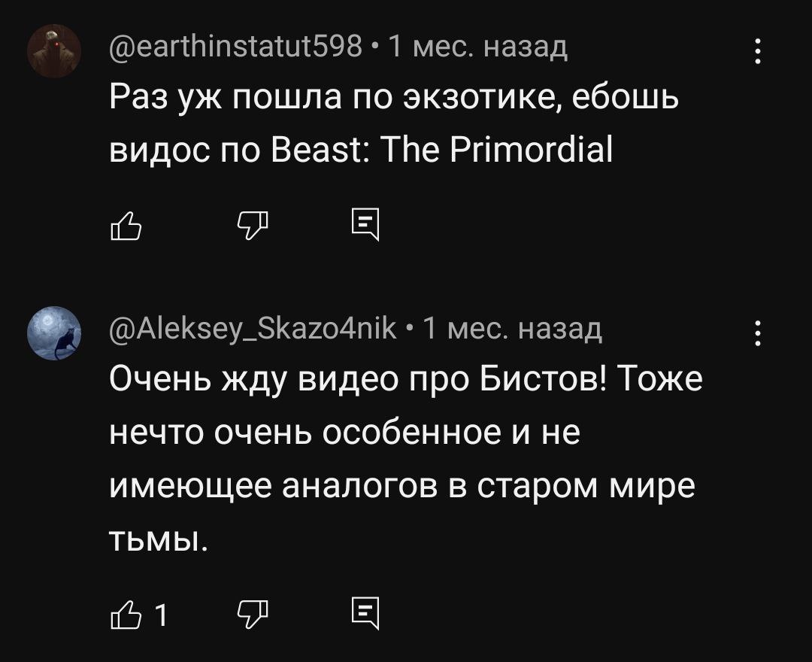Open three-dot menu for @earthinstatut598 comment
The height and width of the screenshot is (662, 812).
[x=758, y=50]
